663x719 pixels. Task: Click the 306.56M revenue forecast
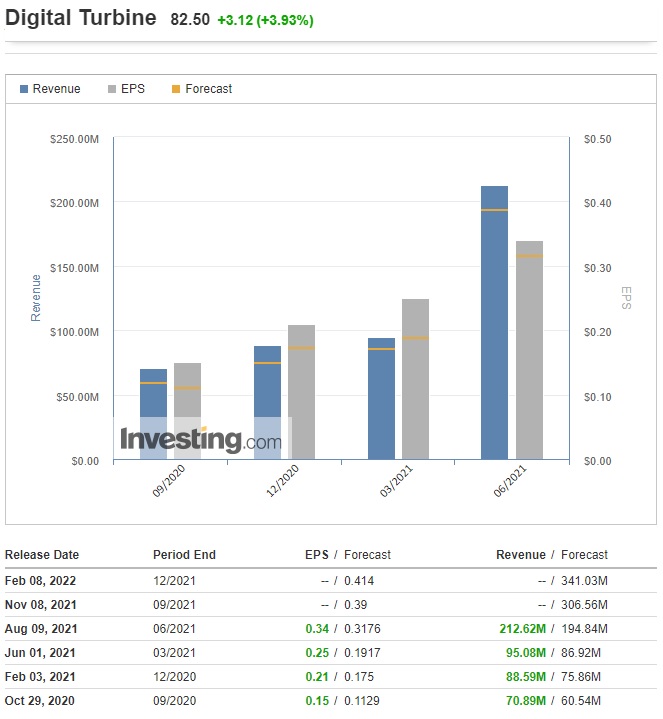(x=584, y=605)
